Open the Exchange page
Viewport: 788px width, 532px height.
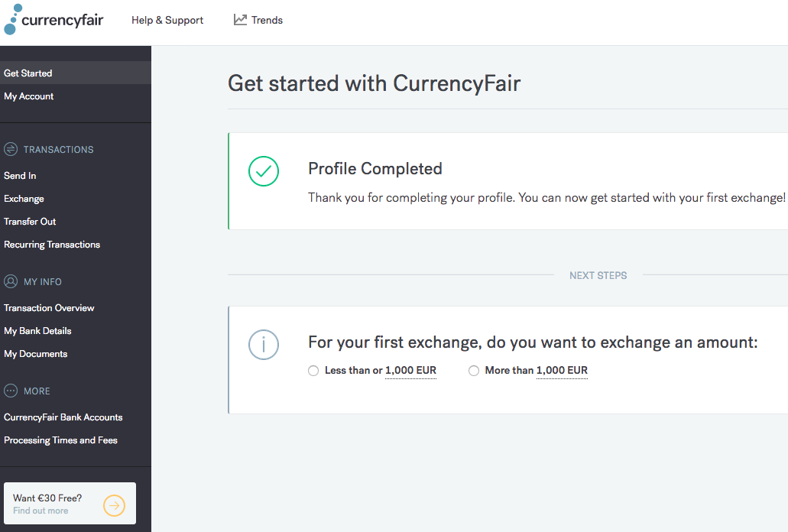[24, 199]
